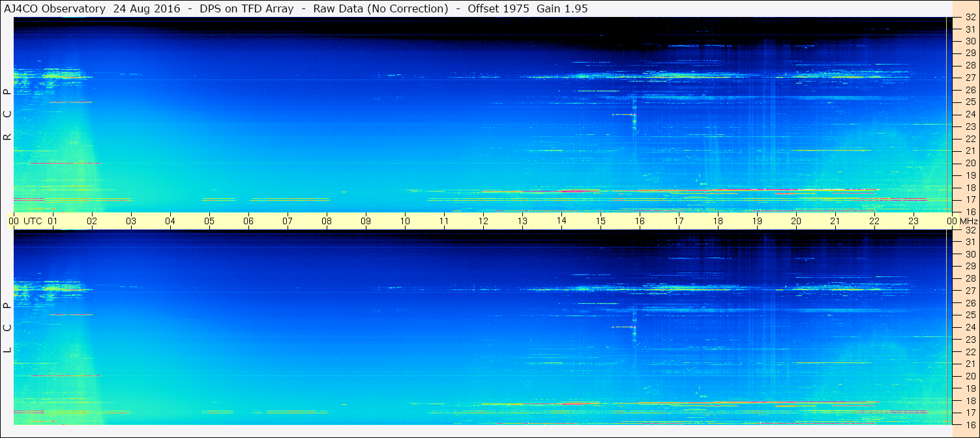Select hour 08 on the time axis
This screenshot has width=980, height=438.
coord(327,221)
